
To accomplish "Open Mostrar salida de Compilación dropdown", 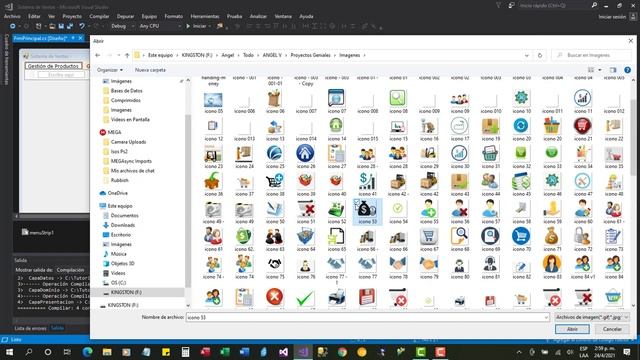I will pos(72,270).
